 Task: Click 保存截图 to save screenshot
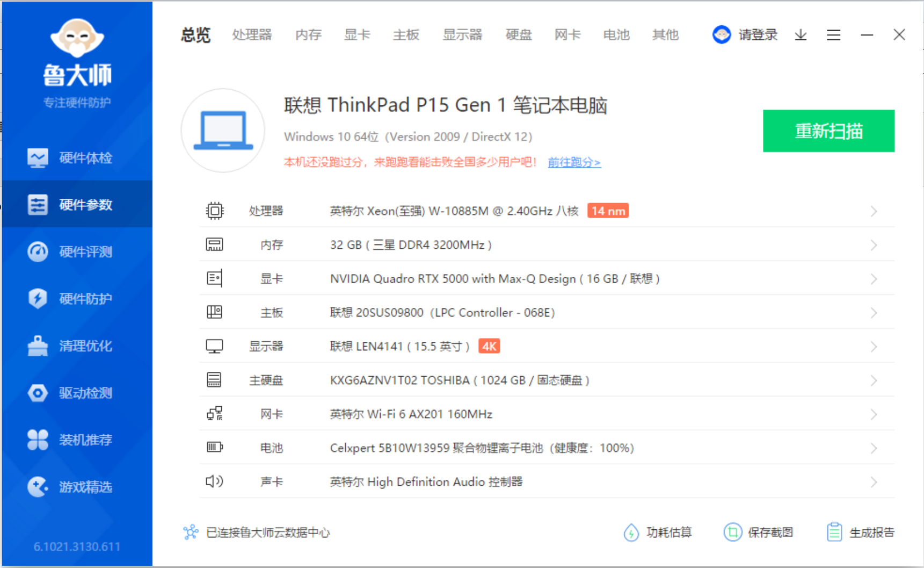[758, 533]
